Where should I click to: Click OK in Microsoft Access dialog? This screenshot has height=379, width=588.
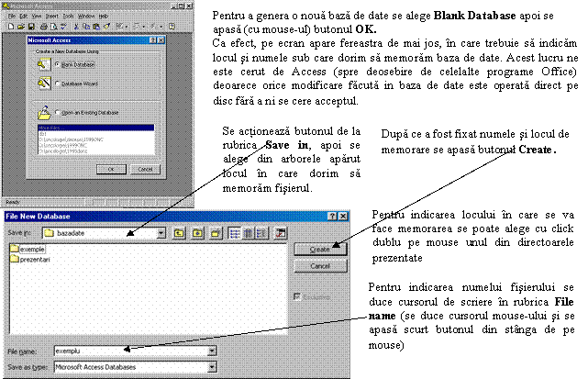click(x=110, y=169)
